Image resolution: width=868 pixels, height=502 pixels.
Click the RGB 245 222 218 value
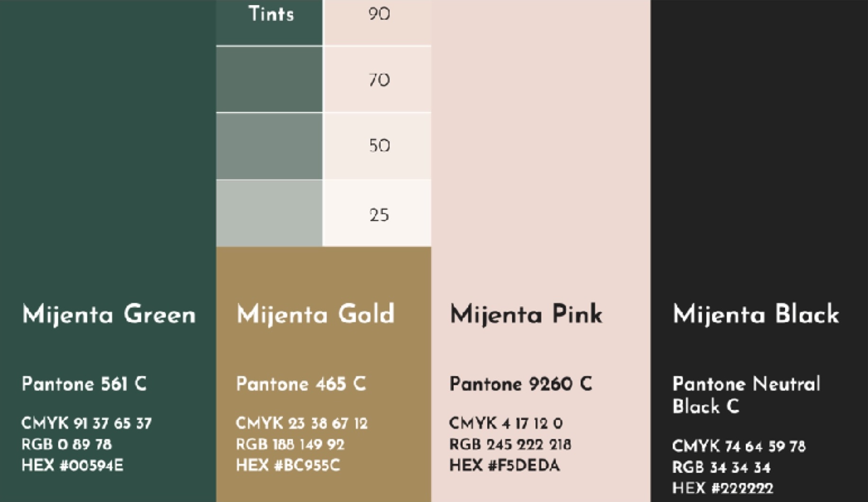(x=510, y=444)
